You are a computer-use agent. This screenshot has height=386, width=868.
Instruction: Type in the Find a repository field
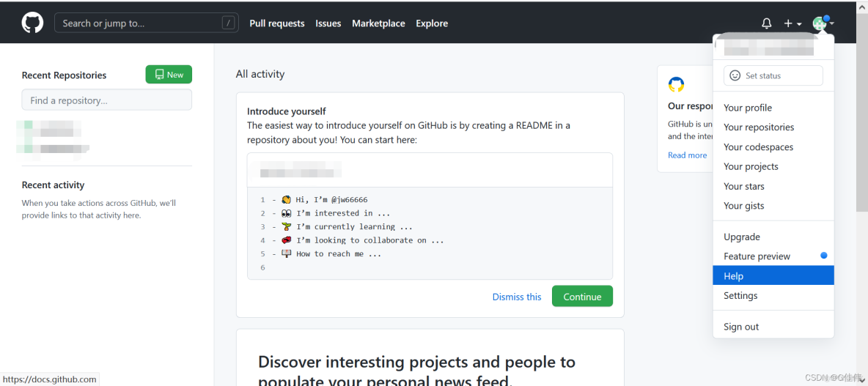click(107, 100)
